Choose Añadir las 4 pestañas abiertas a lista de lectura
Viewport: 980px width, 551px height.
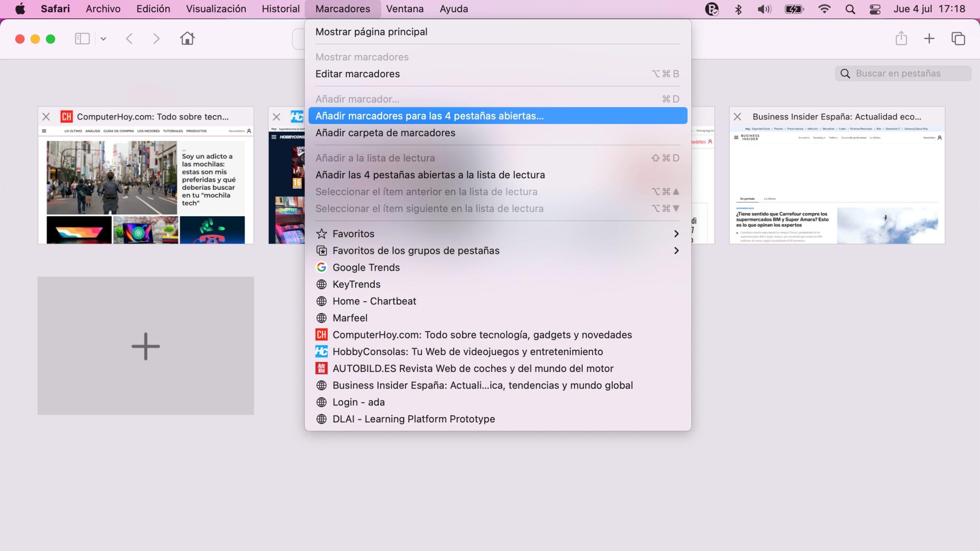point(498,175)
